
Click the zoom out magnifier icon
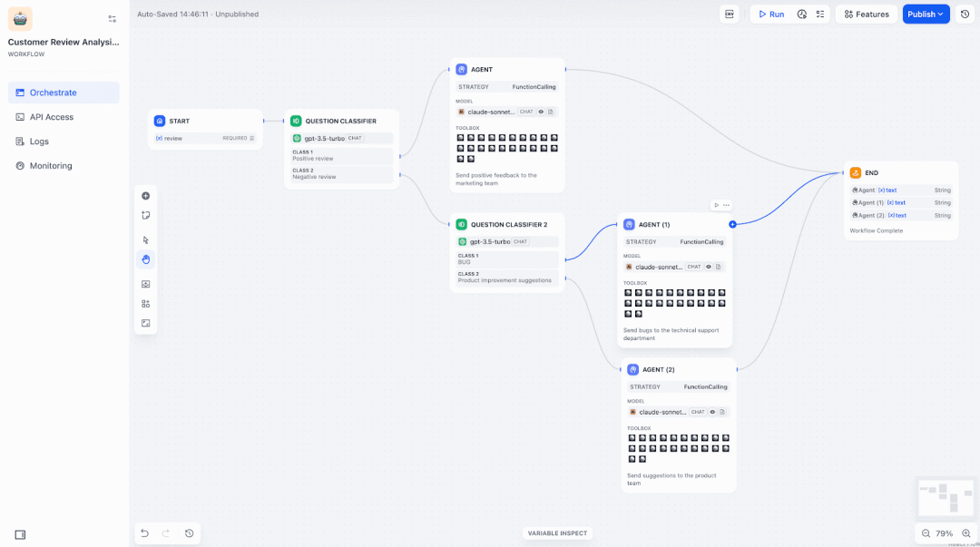coord(926,533)
